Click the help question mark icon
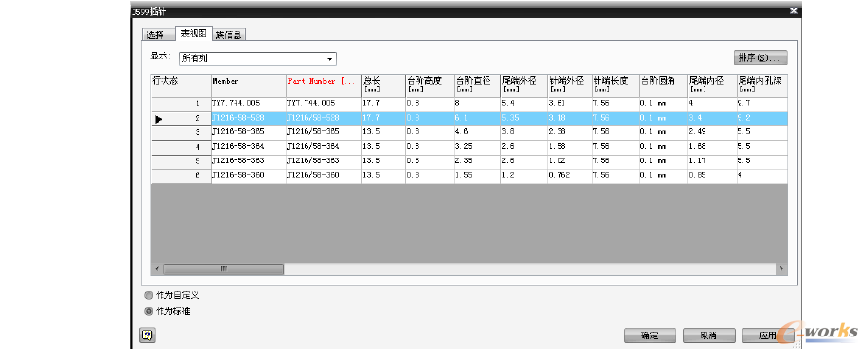The width and height of the screenshot is (868, 354). (147, 335)
